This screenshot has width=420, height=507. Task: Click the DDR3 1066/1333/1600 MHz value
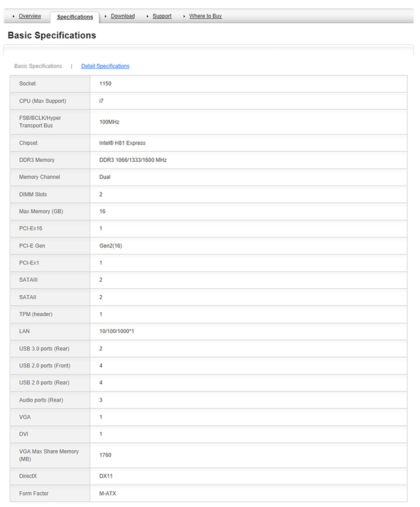point(133,160)
